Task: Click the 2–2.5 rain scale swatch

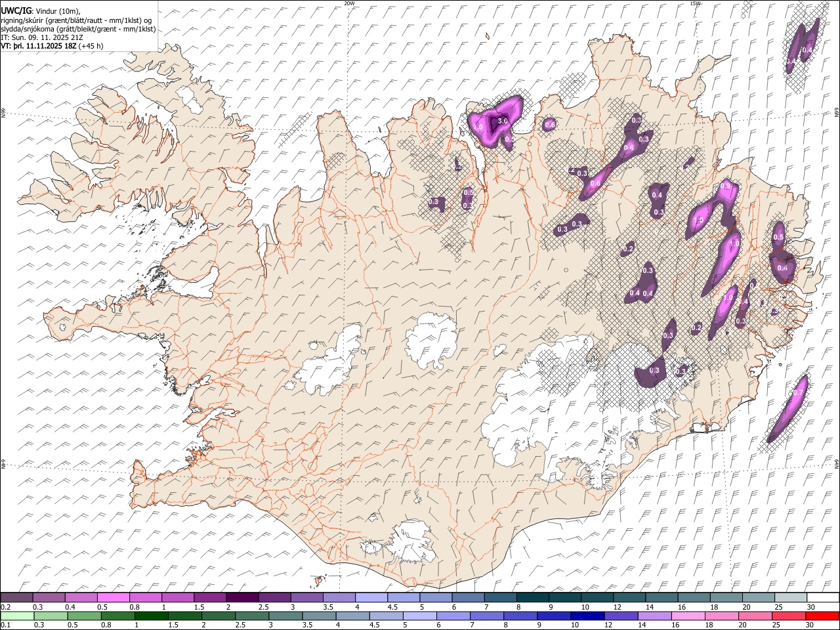Action: click(219, 616)
